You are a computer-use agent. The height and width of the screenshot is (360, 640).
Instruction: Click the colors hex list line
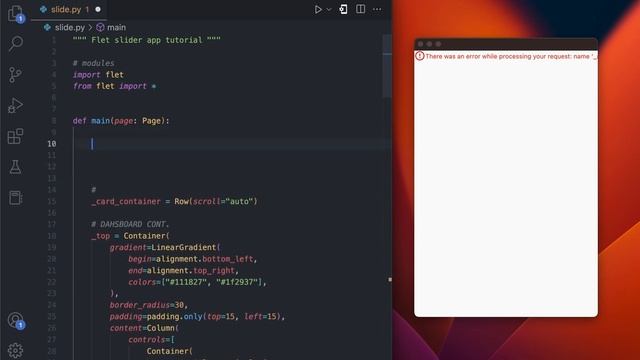pos(197,282)
